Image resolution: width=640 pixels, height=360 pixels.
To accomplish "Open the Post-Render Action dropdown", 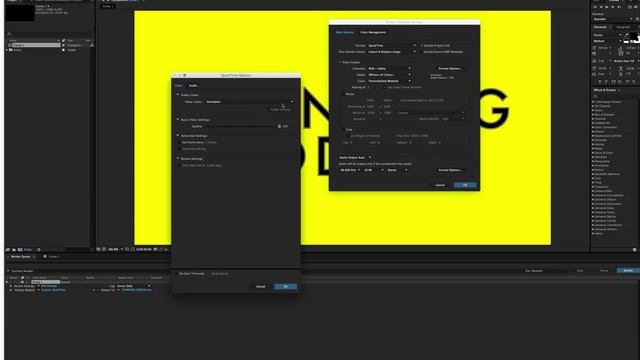I will tap(392, 52).
